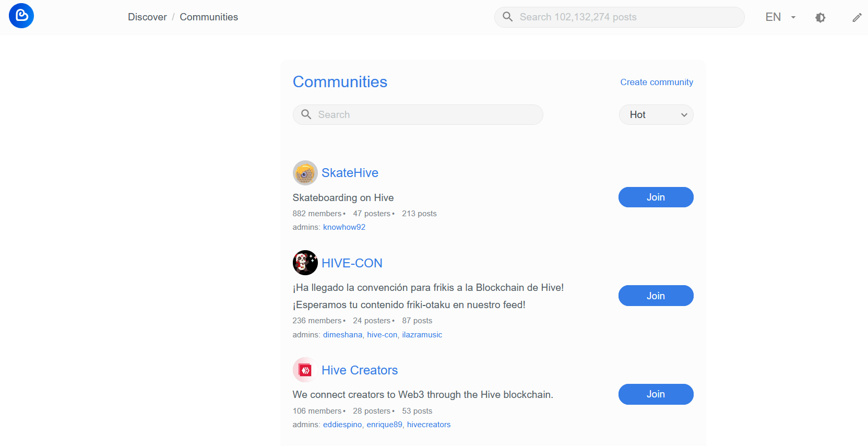Open the HIVE-CON community avatar
This screenshot has width=868, height=446.
pos(305,263)
